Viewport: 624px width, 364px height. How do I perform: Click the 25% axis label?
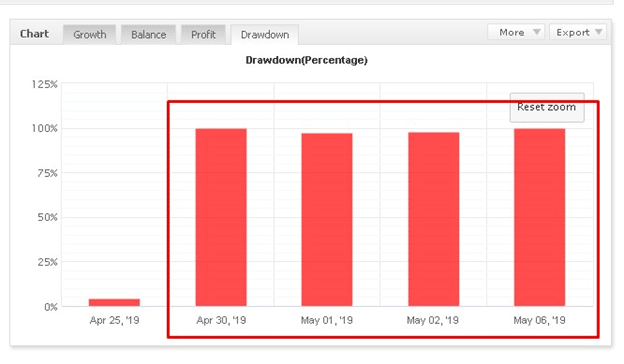pyautogui.click(x=47, y=262)
